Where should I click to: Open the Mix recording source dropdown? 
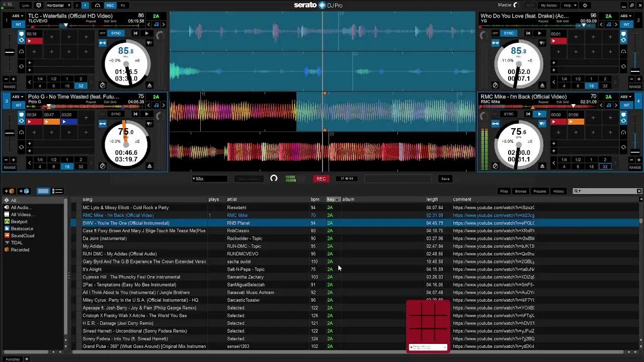[209, 178]
